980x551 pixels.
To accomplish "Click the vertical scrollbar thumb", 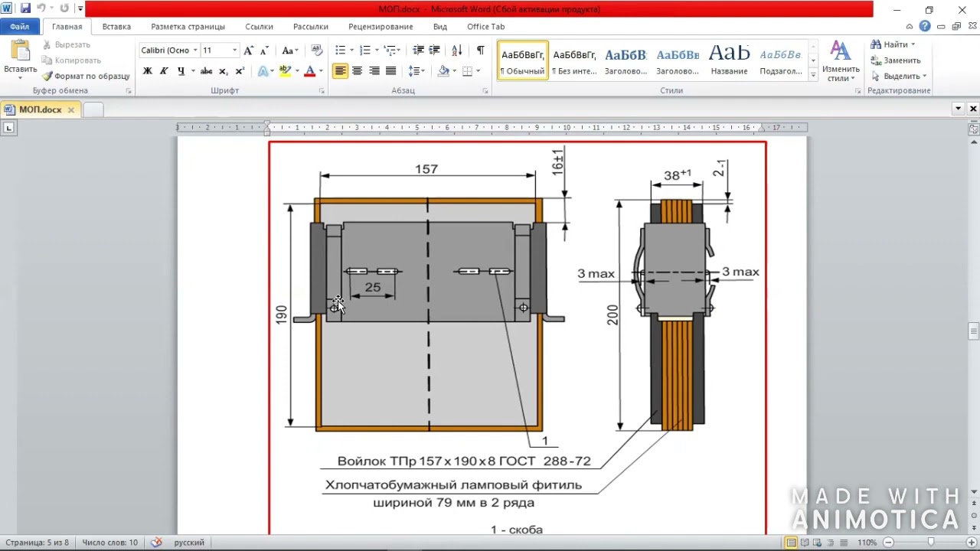I will (x=973, y=331).
